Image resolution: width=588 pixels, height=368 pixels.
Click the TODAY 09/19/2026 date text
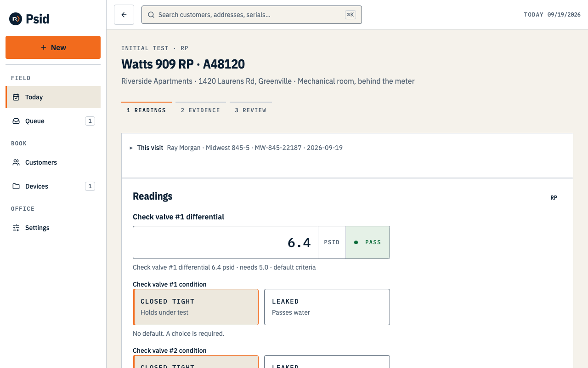(x=552, y=15)
